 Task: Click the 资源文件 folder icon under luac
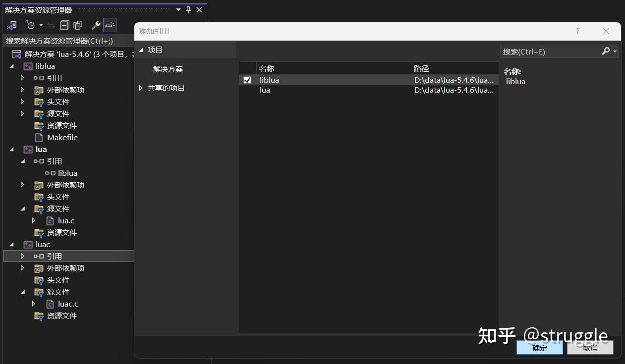point(39,316)
